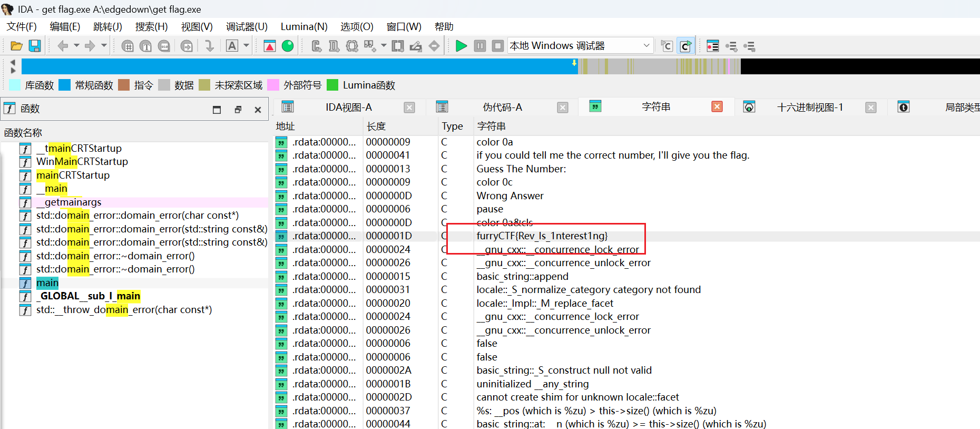Click the hash symbol round toolbar icon
This screenshot has height=429, width=980.
click(x=128, y=46)
